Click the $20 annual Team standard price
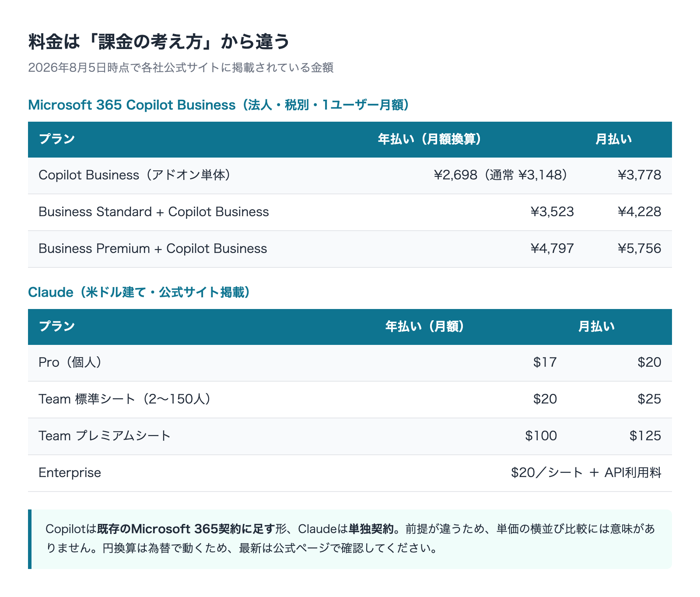 pos(545,399)
